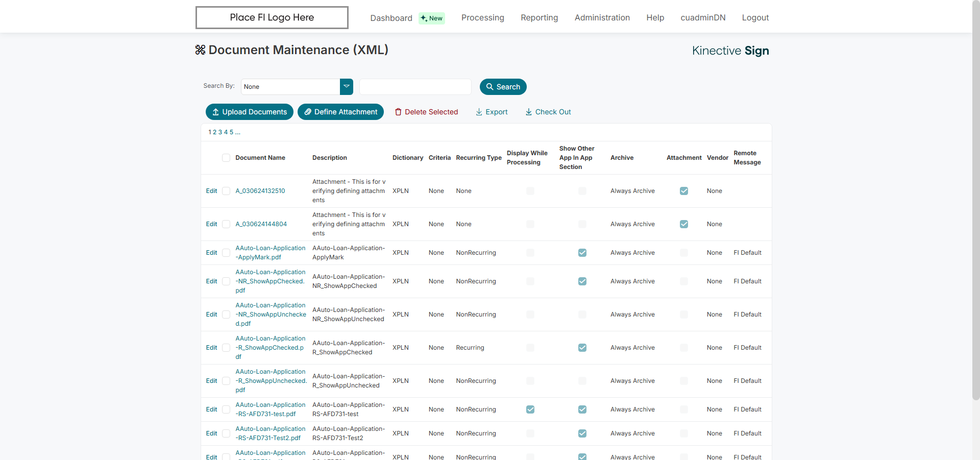Expand the Processing menu
Viewport: 980px width, 460px height.
482,18
